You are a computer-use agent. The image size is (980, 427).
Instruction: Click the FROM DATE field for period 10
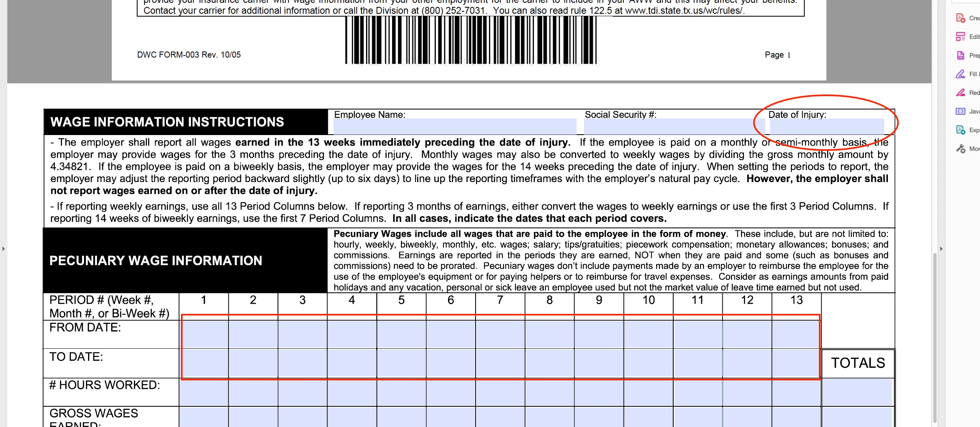648,334
